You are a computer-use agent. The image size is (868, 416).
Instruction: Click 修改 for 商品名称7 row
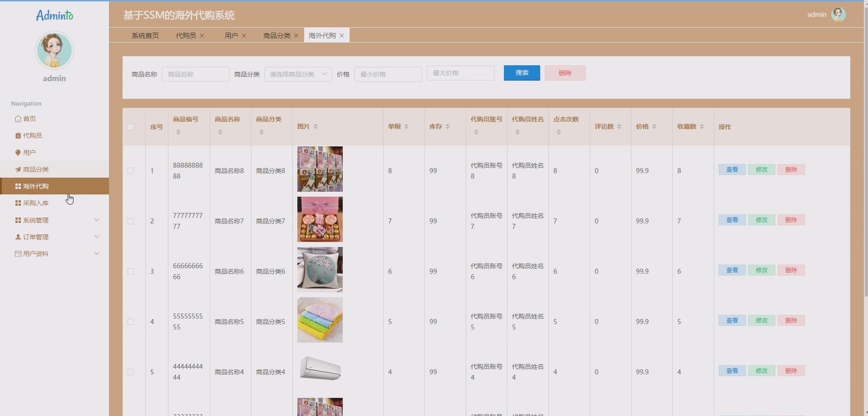[x=761, y=220]
